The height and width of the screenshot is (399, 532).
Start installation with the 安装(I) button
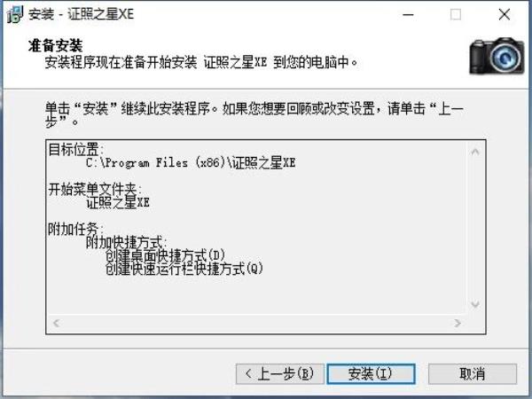tap(371, 374)
